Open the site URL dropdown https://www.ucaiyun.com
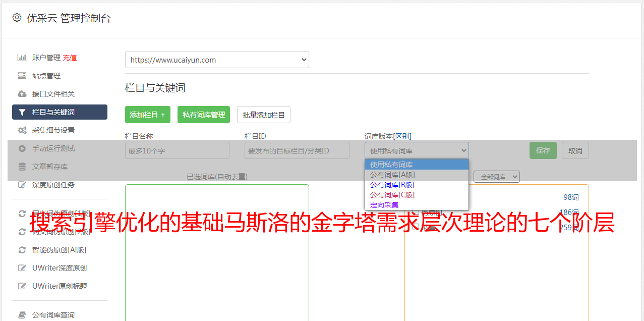The image size is (644, 321). click(217, 60)
